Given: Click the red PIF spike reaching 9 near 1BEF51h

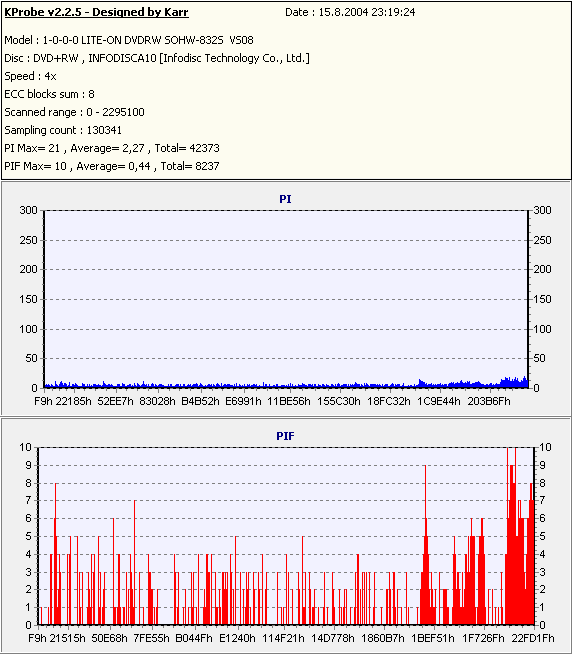Looking at the screenshot, I should (x=425, y=545).
